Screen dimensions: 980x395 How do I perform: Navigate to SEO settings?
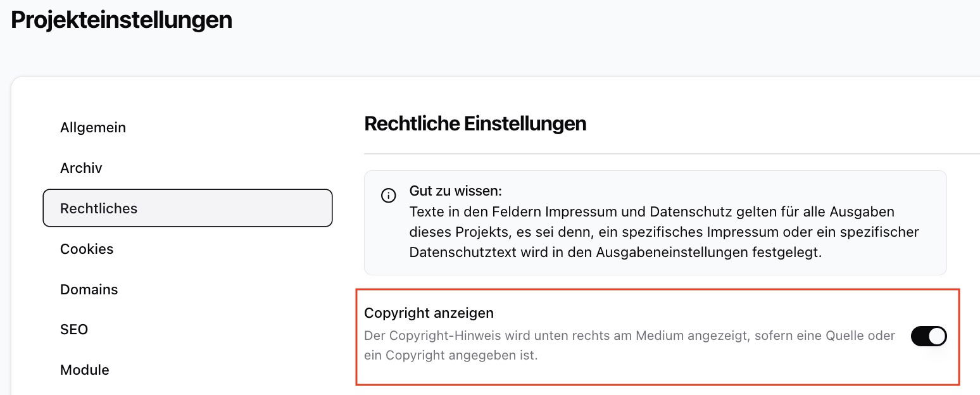pos(74,330)
